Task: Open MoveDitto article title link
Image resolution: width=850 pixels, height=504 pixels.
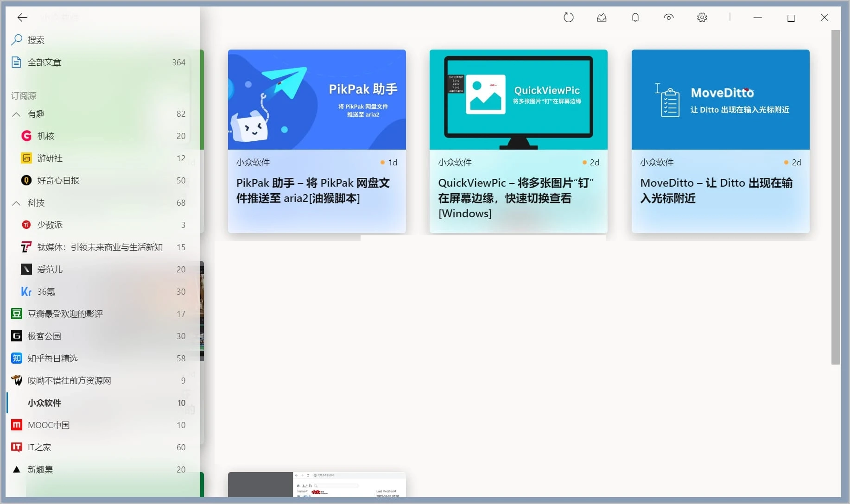Action: (716, 190)
